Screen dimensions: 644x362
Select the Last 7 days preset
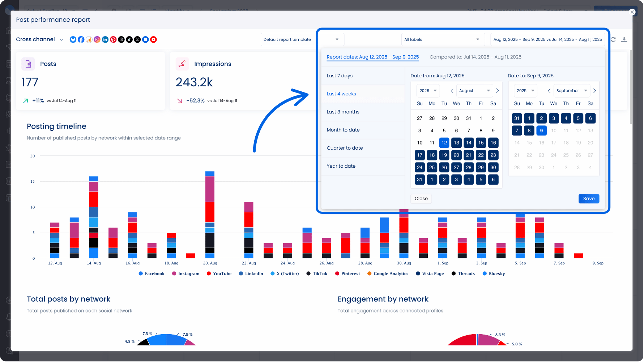coord(340,76)
